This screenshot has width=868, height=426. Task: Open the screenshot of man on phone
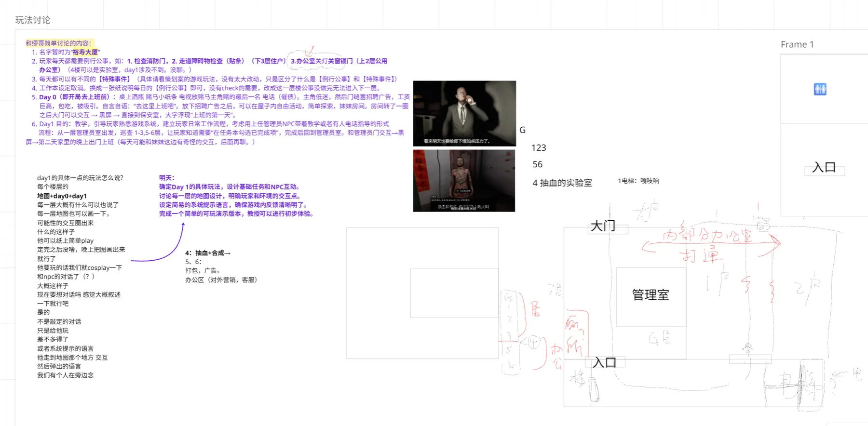(464, 113)
